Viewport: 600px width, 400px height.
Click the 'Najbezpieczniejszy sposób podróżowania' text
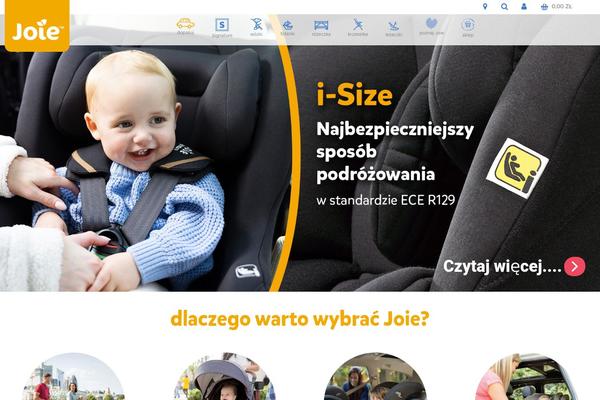point(395,152)
